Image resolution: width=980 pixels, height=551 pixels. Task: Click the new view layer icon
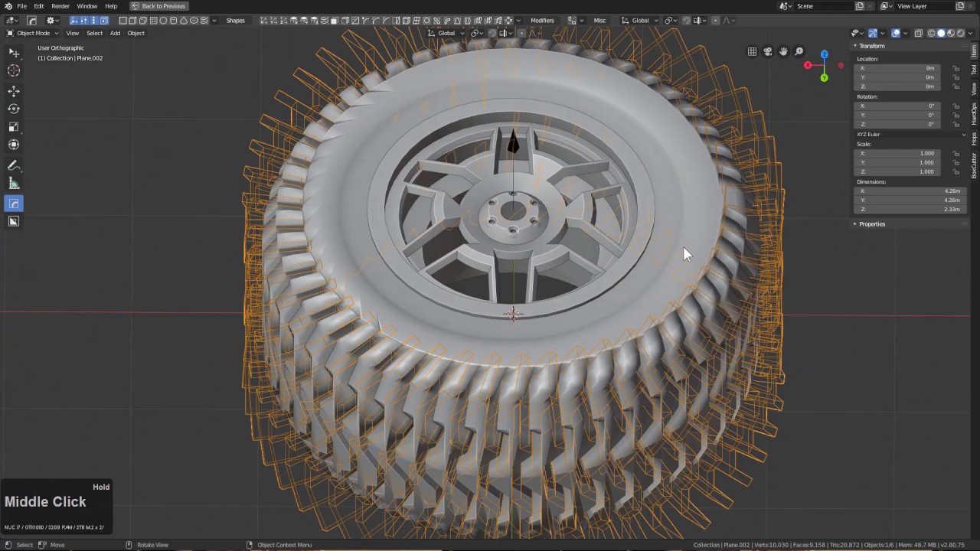(x=960, y=6)
